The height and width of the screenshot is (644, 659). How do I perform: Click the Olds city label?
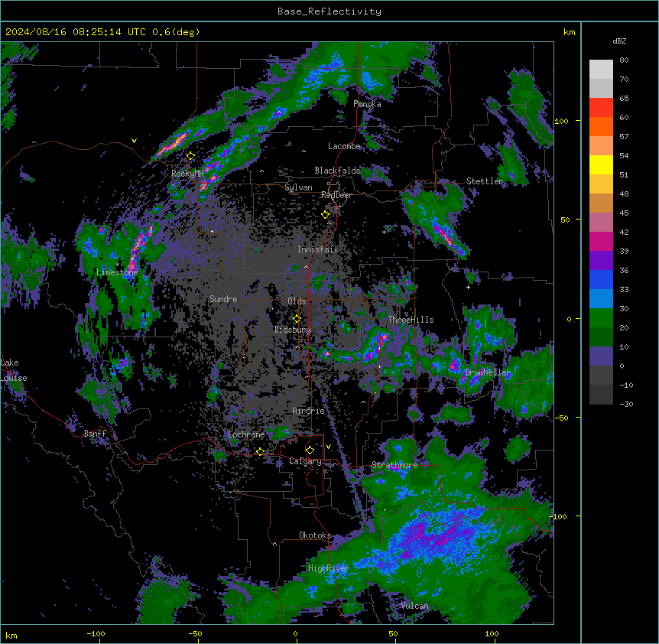pos(297,301)
